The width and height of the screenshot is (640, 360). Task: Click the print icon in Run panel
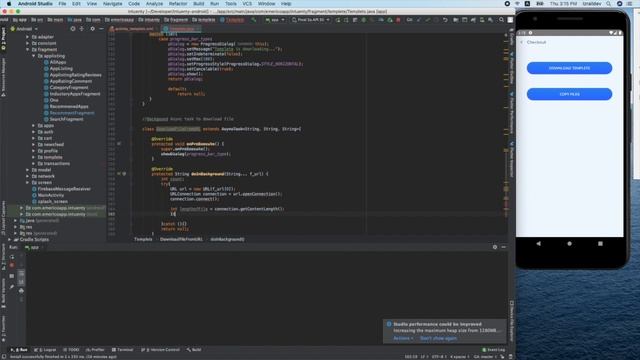21,291
